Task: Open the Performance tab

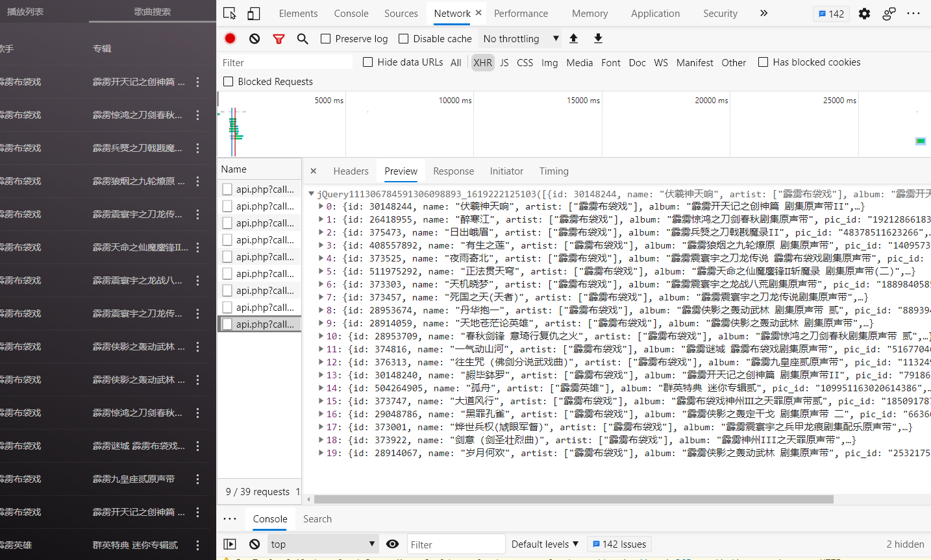Action: tap(521, 13)
